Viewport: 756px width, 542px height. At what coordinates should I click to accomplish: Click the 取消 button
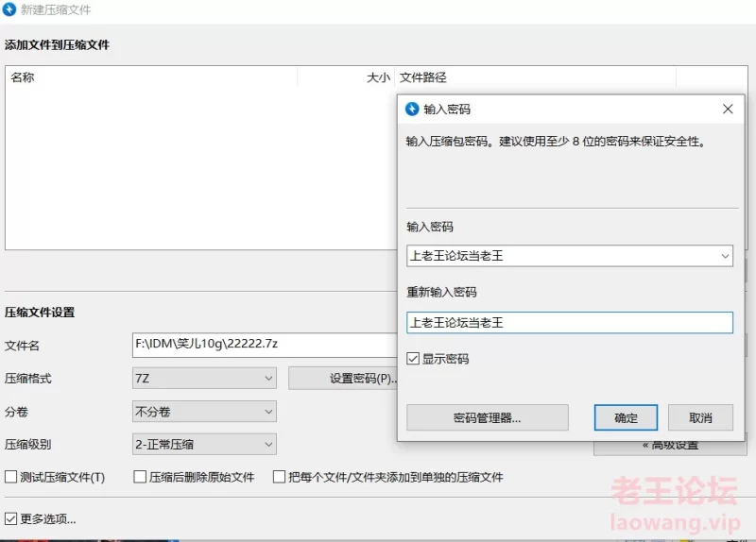click(x=700, y=417)
